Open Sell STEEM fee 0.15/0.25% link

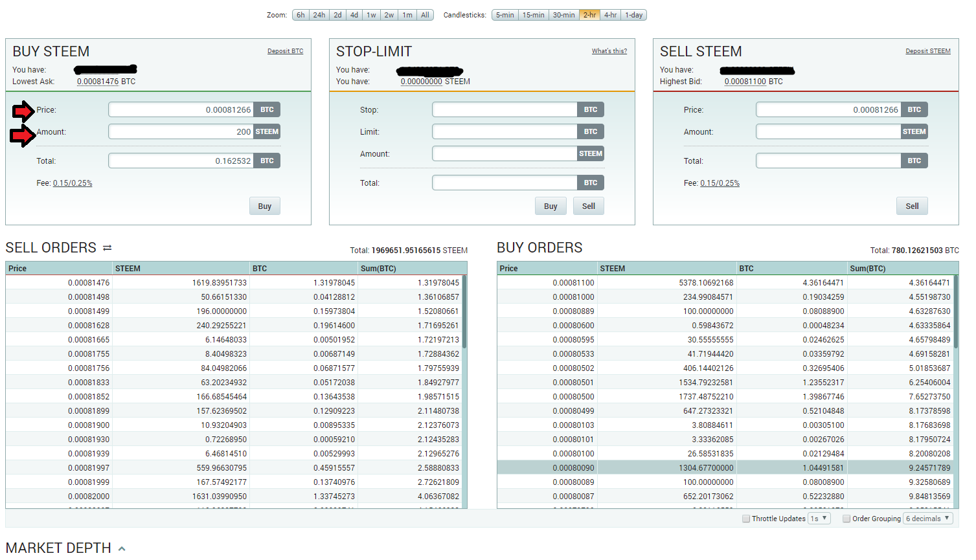point(720,183)
